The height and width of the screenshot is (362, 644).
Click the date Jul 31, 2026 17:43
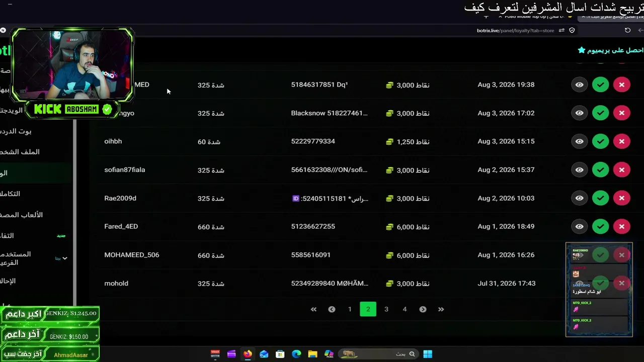(506, 284)
